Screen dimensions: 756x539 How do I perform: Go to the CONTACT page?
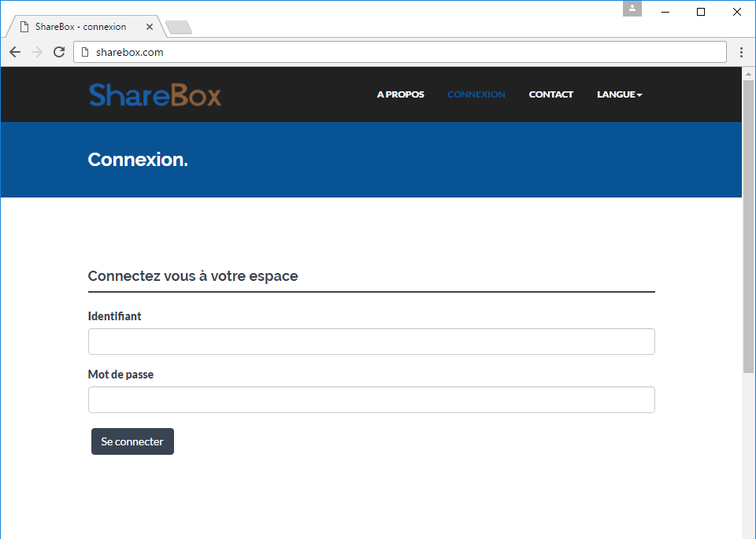(551, 94)
